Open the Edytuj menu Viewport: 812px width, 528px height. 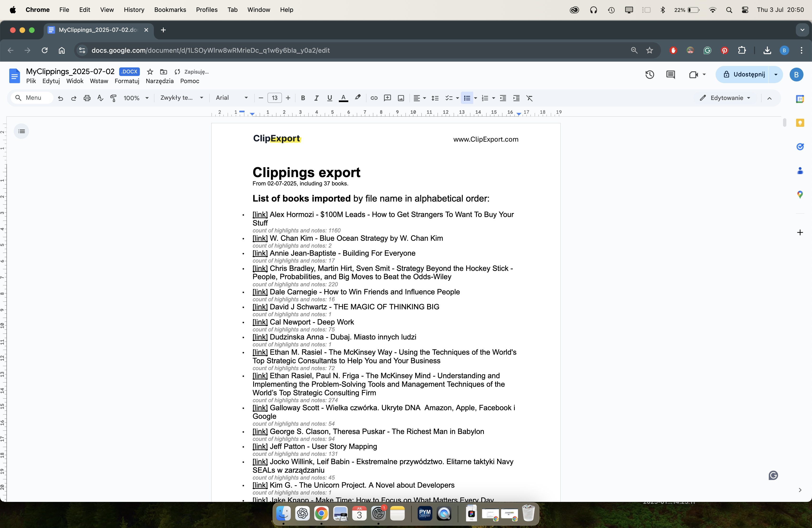(x=51, y=81)
